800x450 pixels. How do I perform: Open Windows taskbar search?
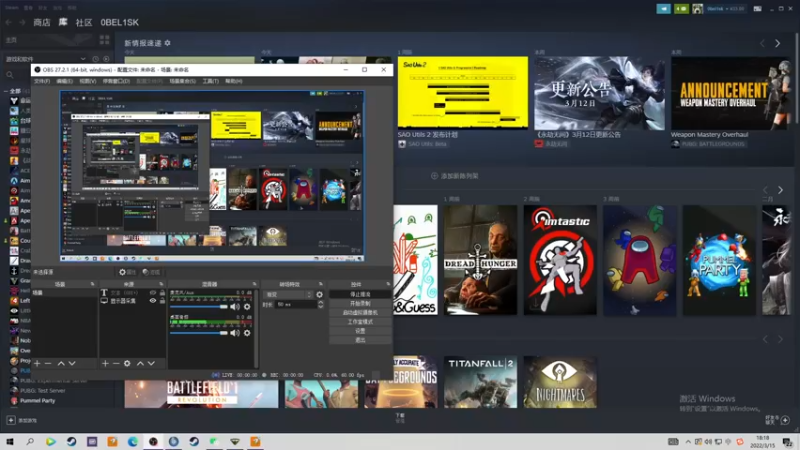click(30, 441)
